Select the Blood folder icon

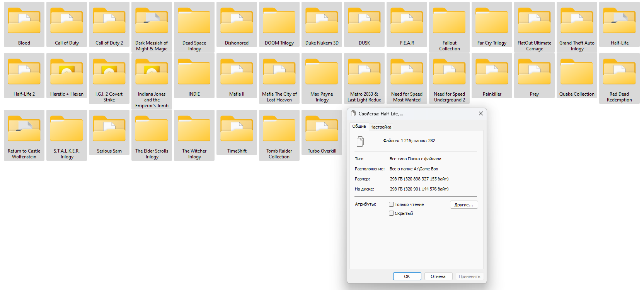24,21
